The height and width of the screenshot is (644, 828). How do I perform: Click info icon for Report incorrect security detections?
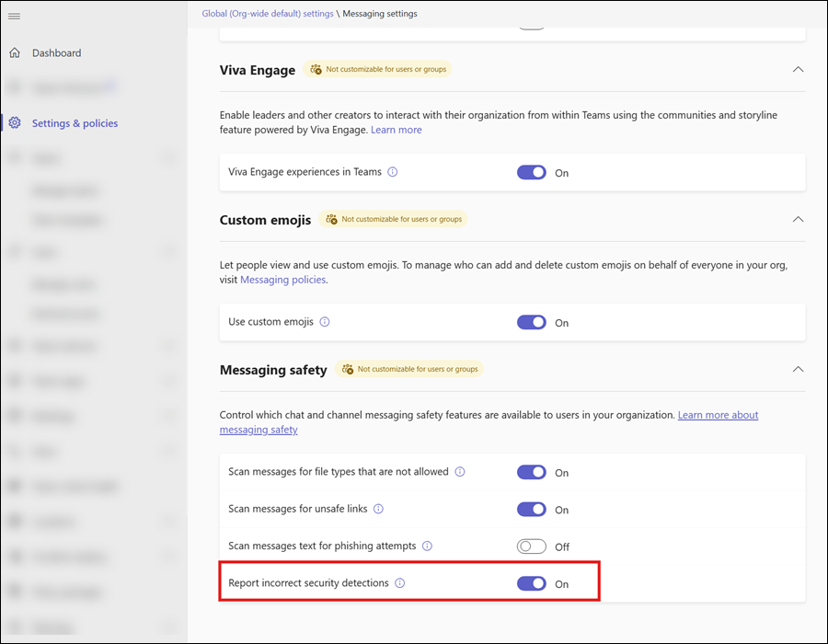point(400,583)
